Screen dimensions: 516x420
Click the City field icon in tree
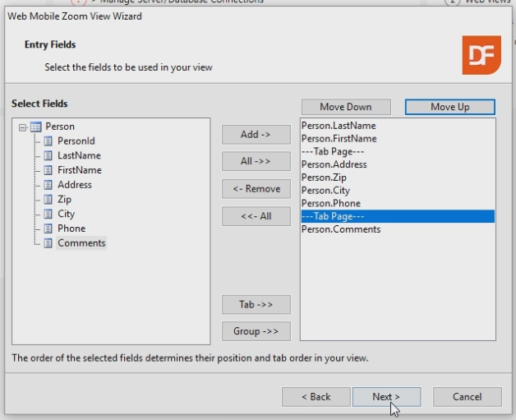48,214
